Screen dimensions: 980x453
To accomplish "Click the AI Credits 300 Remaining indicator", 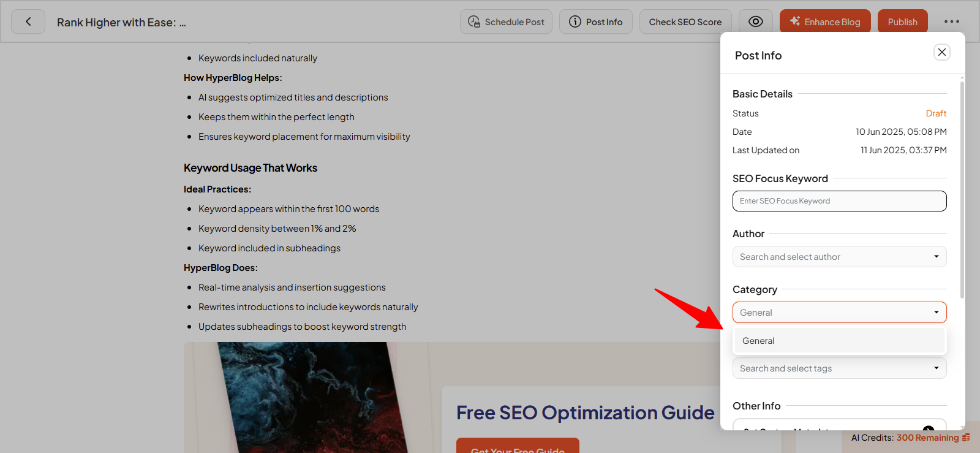I will point(910,438).
